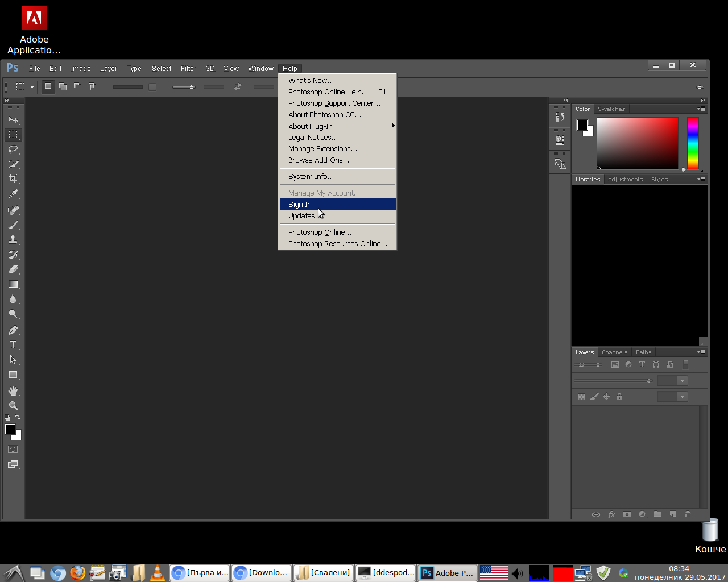This screenshot has width=728, height=582.
Task: Select the Brush tool
Action: coord(13,225)
